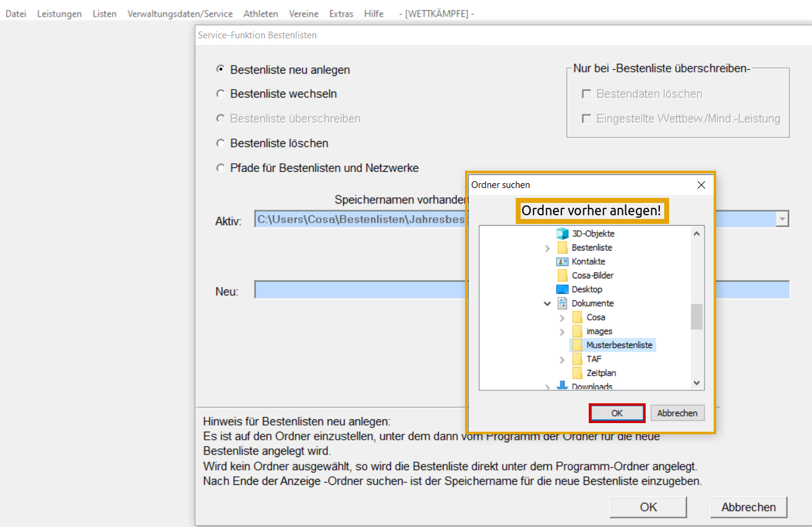Expand the Bestenliste folder node

(x=547, y=248)
